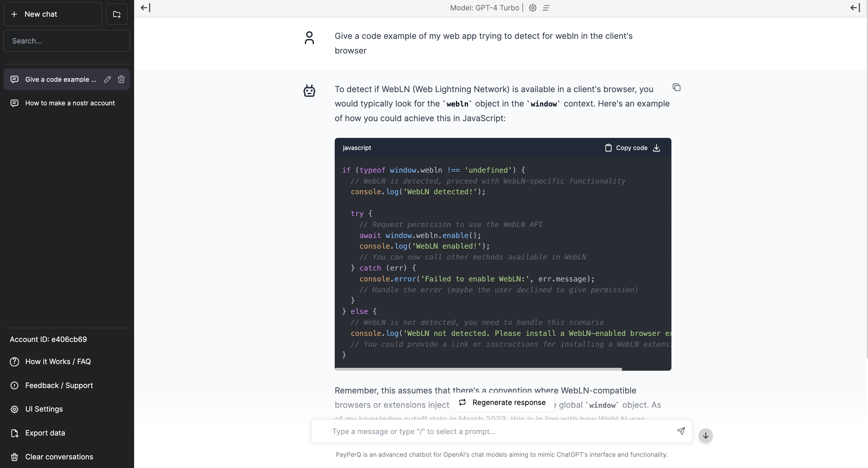868x468 pixels.
Task: Open model settings gear icon in header
Action: coord(532,8)
